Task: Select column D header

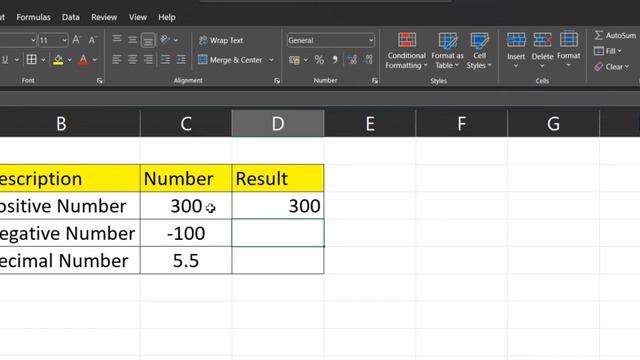Action: 278,123
